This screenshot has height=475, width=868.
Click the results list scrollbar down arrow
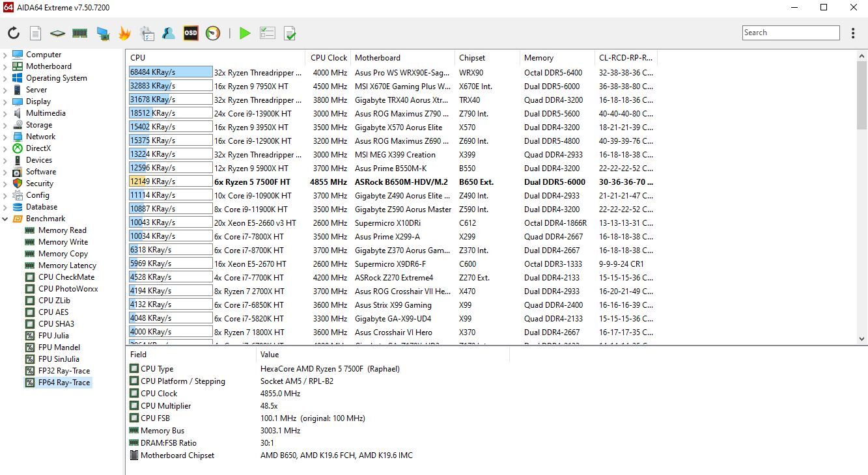click(x=862, y=339)
